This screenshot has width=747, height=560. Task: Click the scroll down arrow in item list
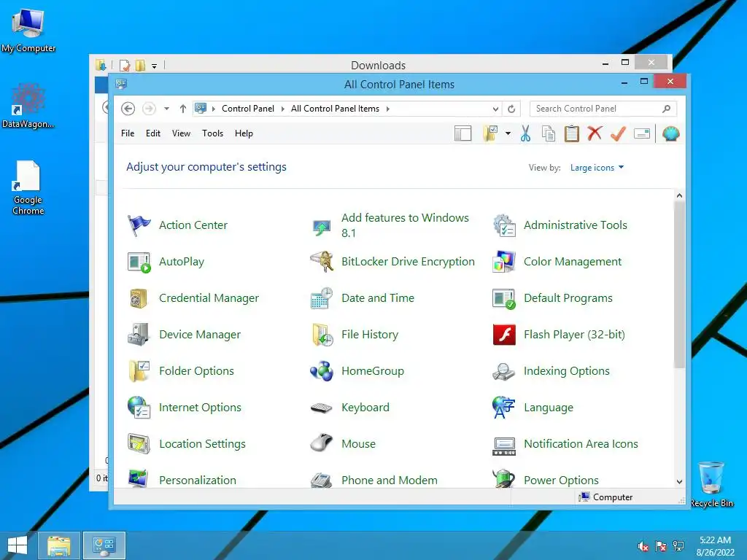point(679,482)
